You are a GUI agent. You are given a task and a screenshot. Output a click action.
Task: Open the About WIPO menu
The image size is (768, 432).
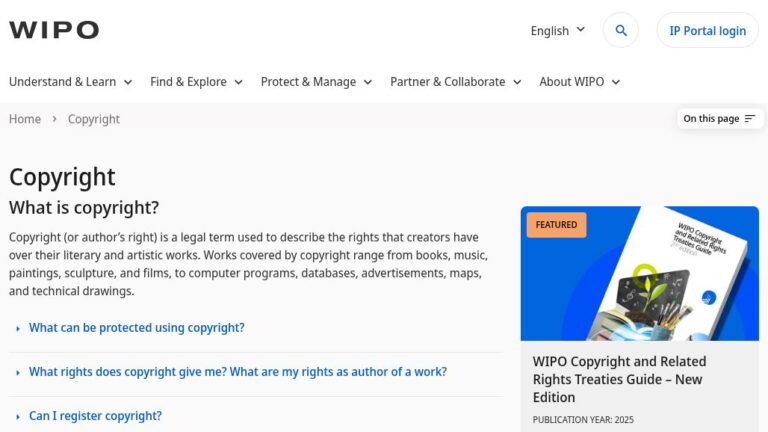click(579, 82)
